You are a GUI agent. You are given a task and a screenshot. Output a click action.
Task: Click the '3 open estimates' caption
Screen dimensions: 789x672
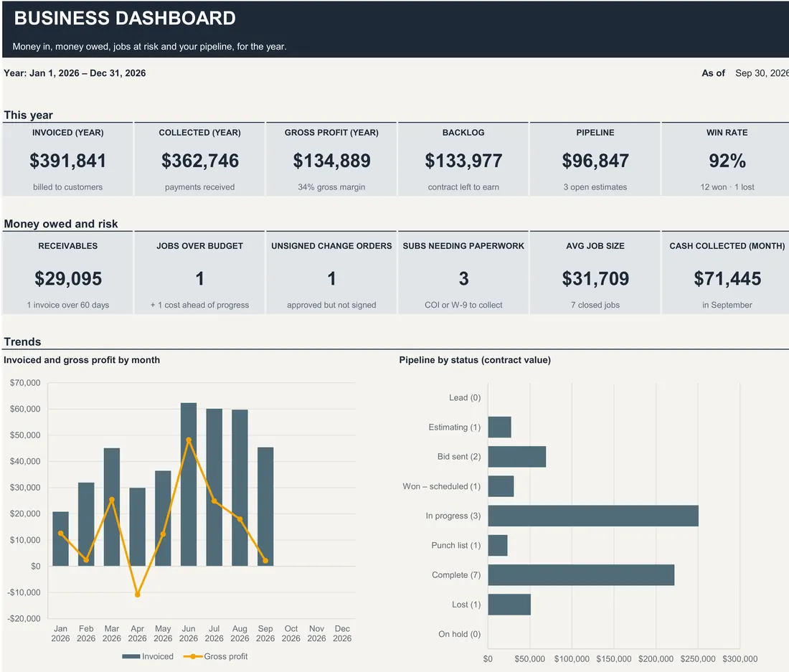pyautogui.click(x=595, y=187)
